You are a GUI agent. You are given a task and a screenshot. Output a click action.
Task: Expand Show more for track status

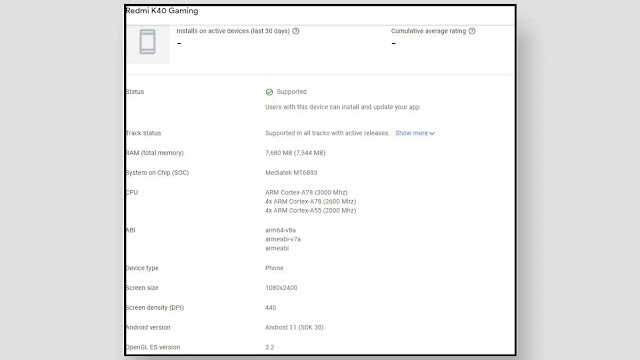(415, 133)
